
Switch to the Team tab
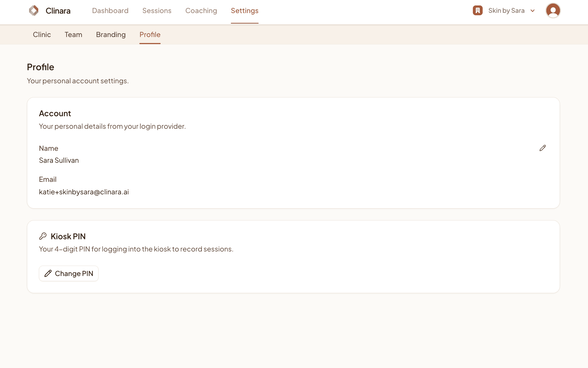(73, 35)
